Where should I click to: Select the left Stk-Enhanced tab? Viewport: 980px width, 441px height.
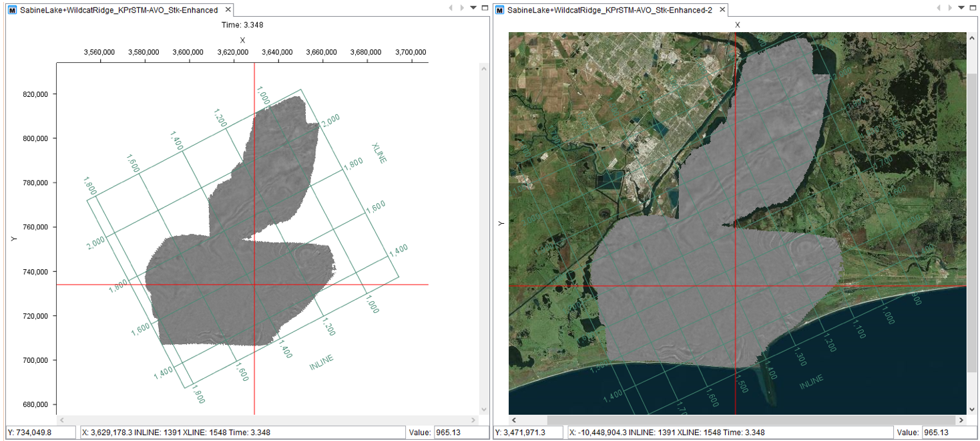119,10
